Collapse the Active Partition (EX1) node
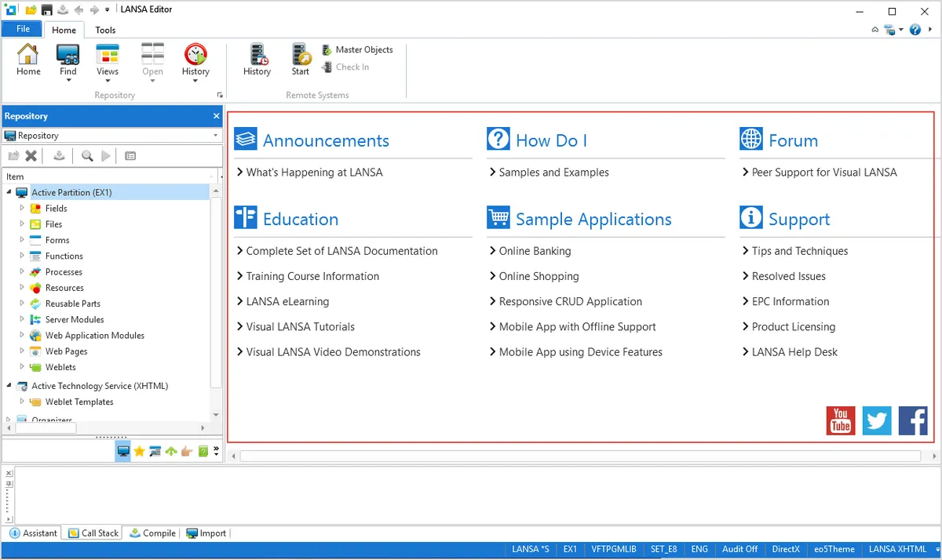Image resolution: width=942 pixels, height=560 pixels. click(x=9, y=192)
